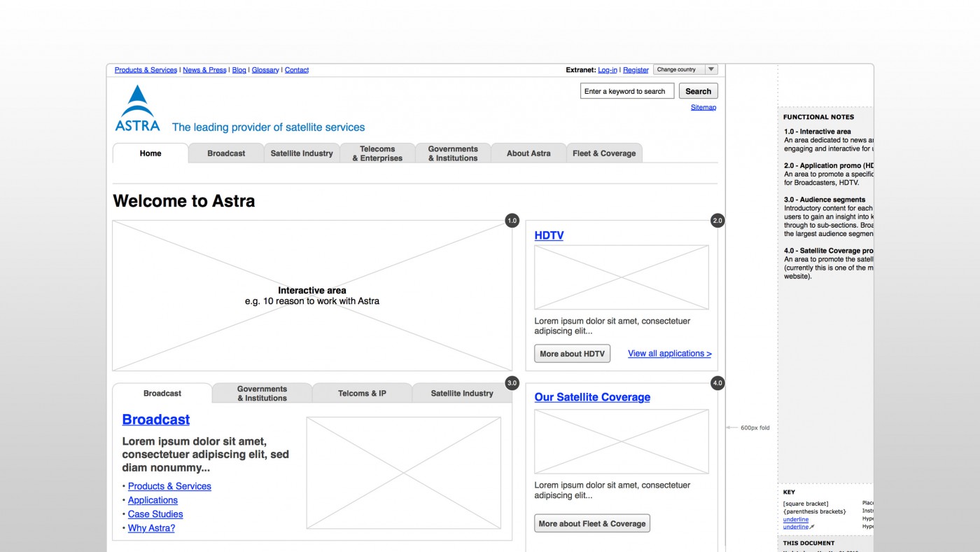Click the "3.0 - Audience segments" note title

tap(825, 200)
